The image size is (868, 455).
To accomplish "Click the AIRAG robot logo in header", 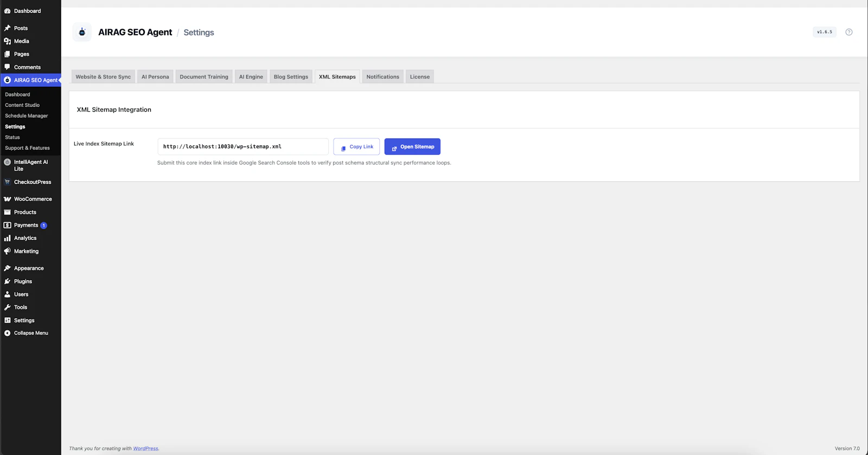I will (82, 32).
